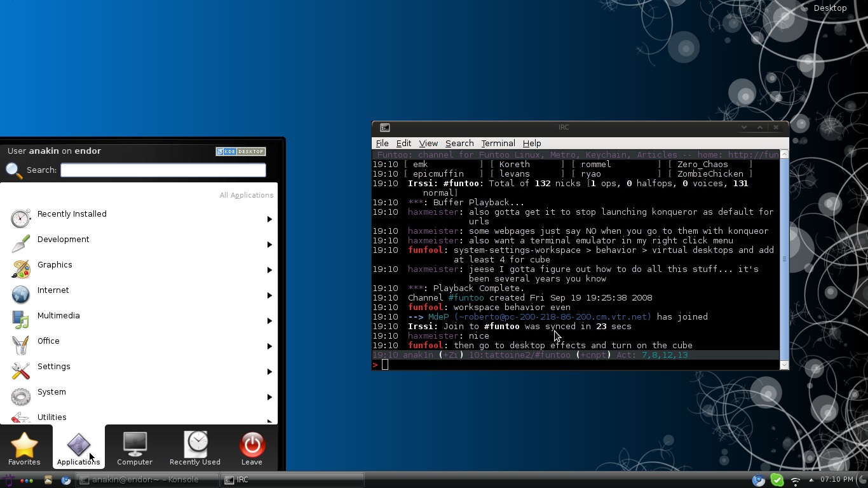The image size is (868, 488).
Task: Expand the Development submenu arrow
Action: click(269, 245)
